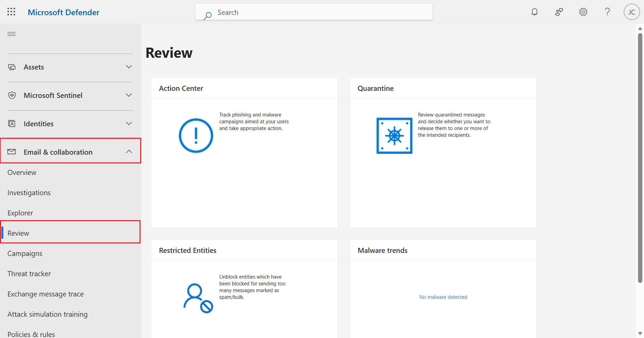Expand the Microsoft Sentinel chevron
This screenshot has width=644, height=338.
point(129,95)
